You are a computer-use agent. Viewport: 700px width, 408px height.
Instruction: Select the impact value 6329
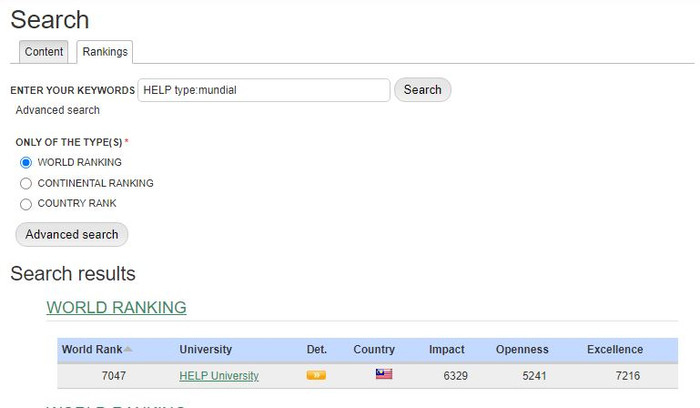pyautogui.click(x=455, y=376)
